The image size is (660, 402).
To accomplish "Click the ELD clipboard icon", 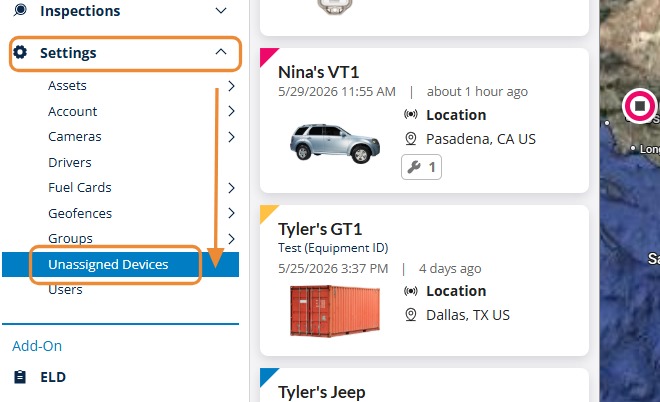I will (20, 377).
